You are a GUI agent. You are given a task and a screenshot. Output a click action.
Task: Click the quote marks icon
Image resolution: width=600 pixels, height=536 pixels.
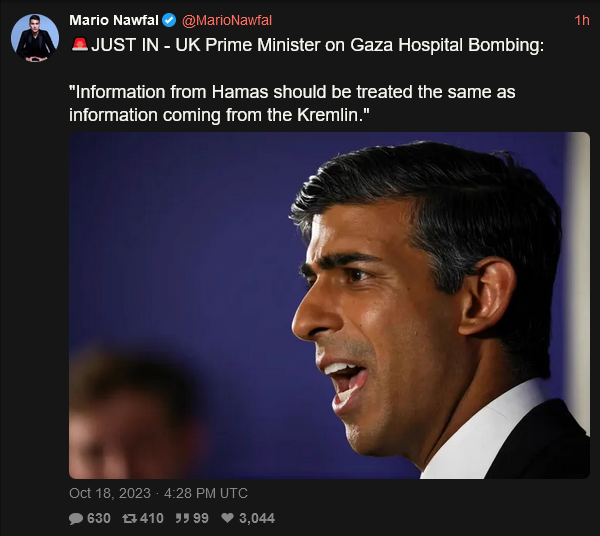pyautogui.click(x=182, y=518)
